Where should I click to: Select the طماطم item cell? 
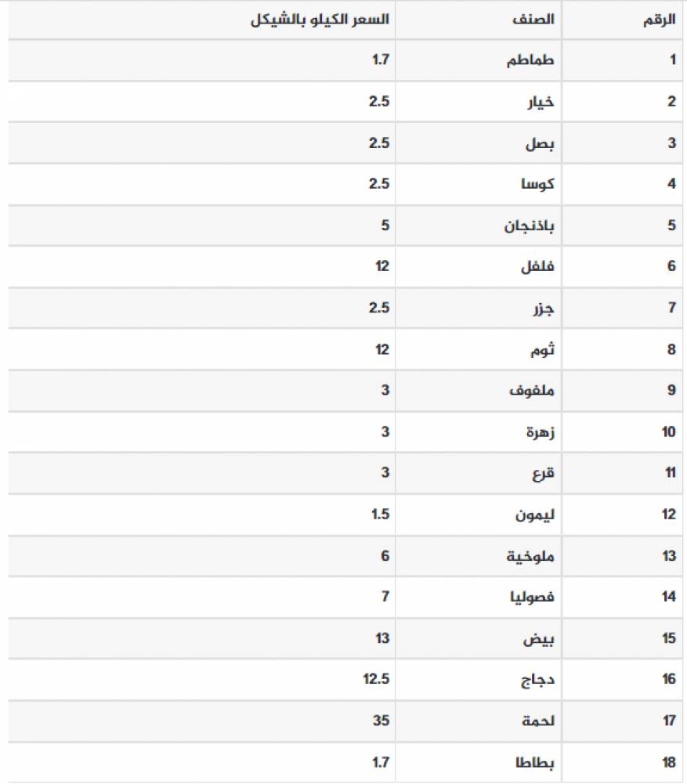tap(535, 60)
